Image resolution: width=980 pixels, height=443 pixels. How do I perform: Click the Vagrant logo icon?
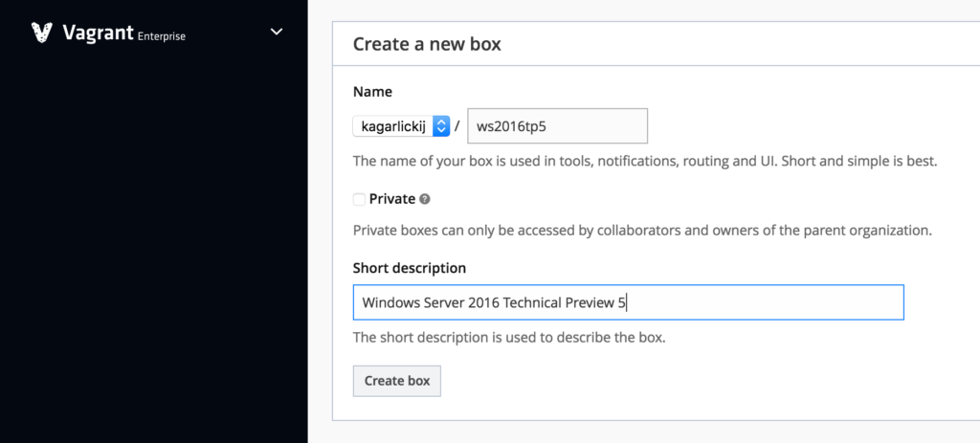click(42, 33)
